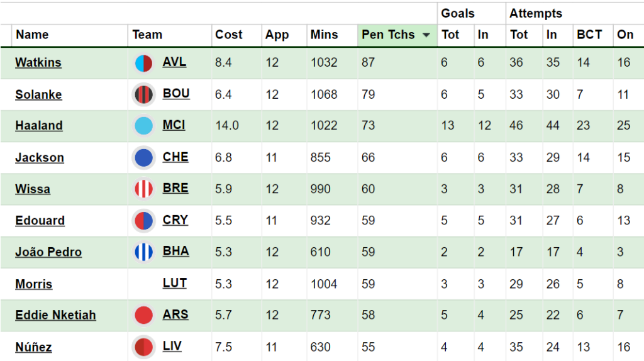This screenshot has width=644, height=361.
Task: Click the Man City sky-blue badge
Action: point(144,126)
